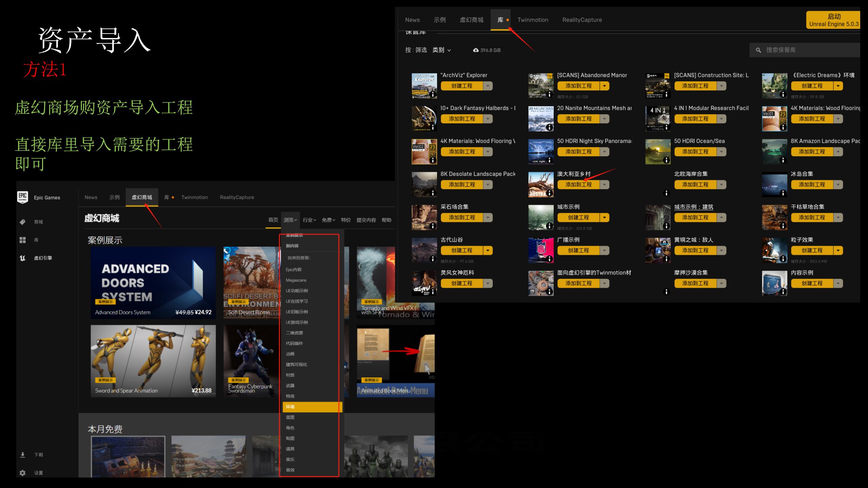Click info icon on 20 Nanite Mountains thumbnail

[550, 127]
